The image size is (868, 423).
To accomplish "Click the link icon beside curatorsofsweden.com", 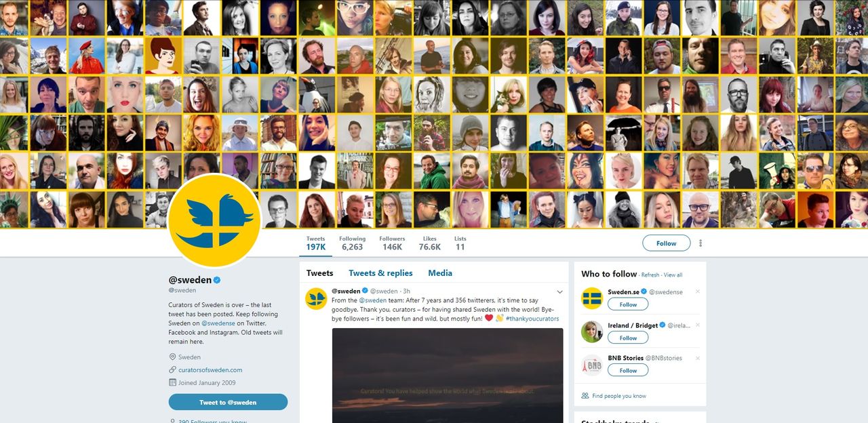I will 172,369.
